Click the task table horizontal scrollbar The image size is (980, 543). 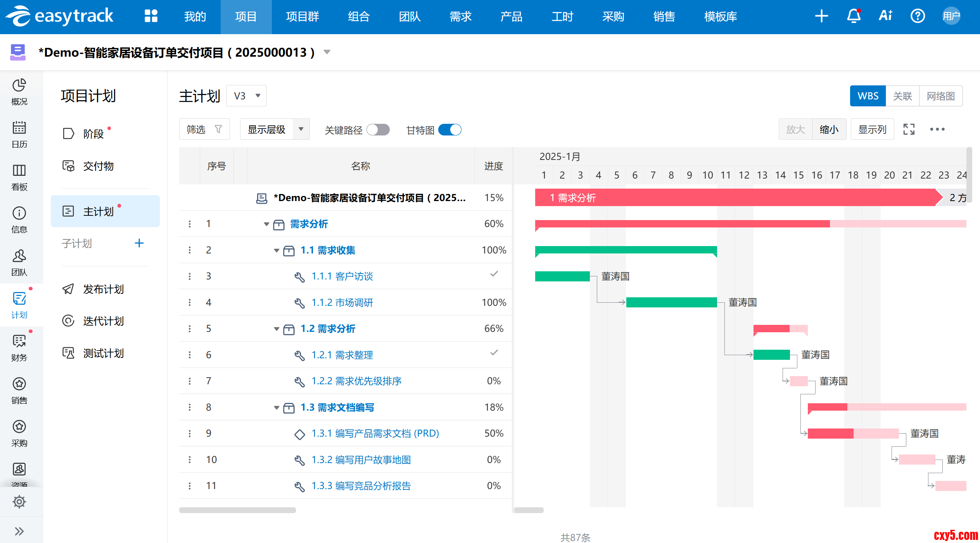coord(237,510)
